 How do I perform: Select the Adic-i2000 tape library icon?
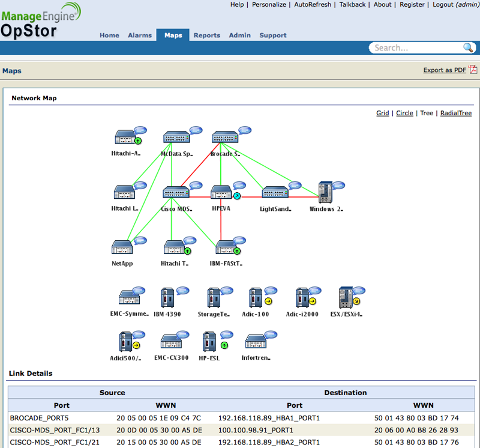tap(302, 297)
